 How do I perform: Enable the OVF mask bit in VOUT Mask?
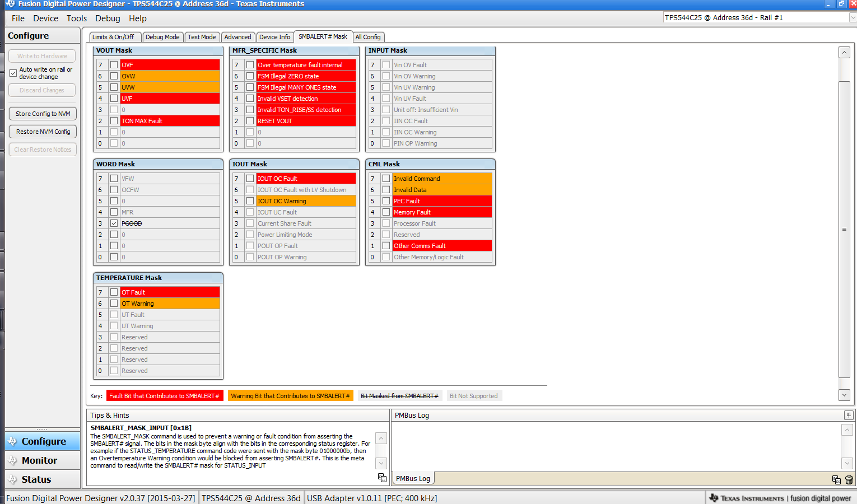click(114, 64)
